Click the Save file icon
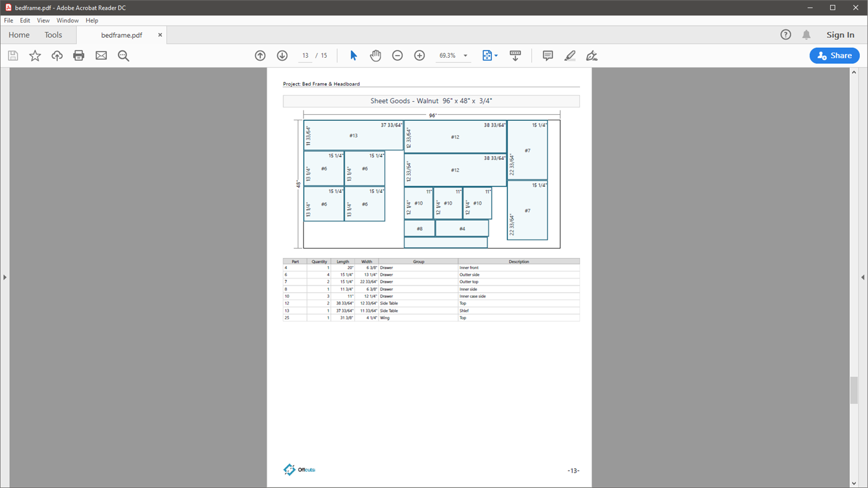 click(x=13, y=56)
